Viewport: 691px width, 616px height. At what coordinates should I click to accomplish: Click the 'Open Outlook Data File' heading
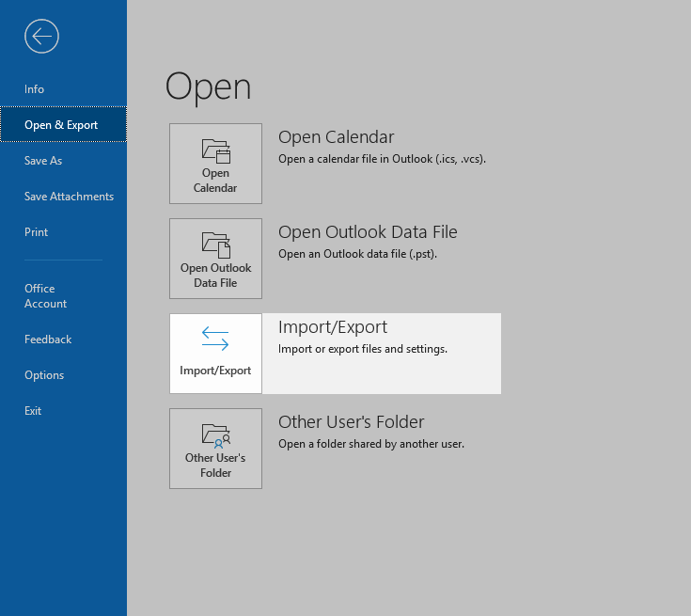(x=368, y=232)
